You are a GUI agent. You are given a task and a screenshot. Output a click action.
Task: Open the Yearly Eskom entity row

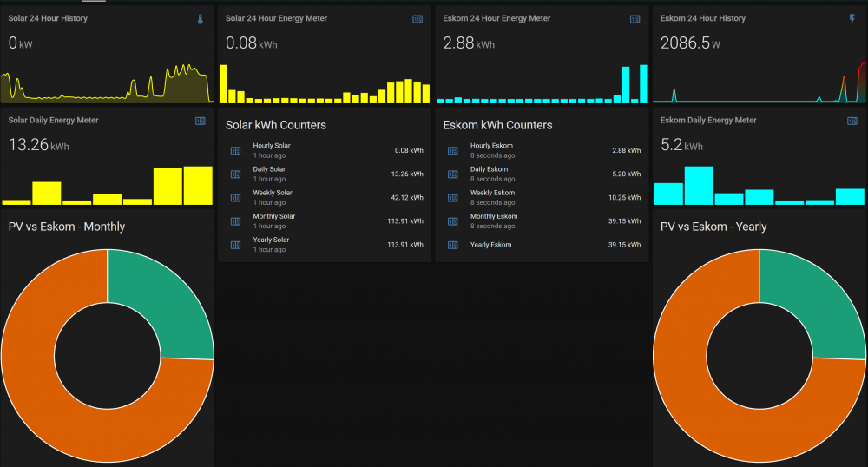[490, 245]
